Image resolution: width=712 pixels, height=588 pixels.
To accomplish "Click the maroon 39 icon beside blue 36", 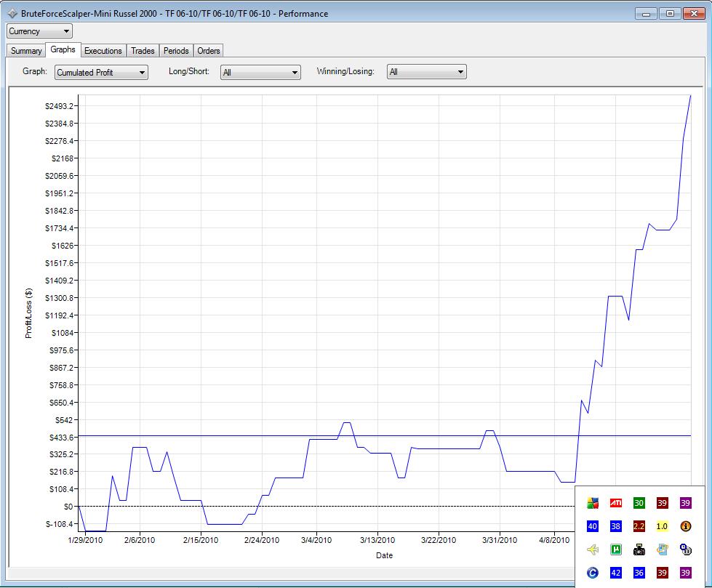I will 662,573.
